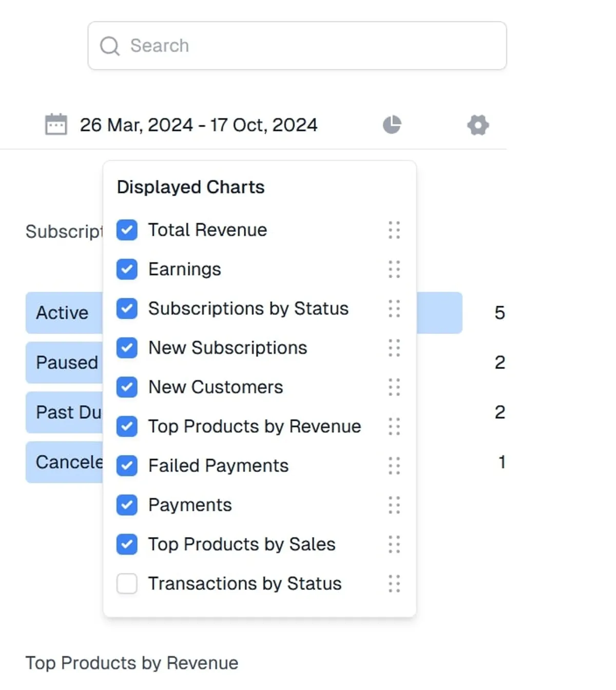Open the settings gear icon
This screenshot has width=616, height=690.
click(478, 125)
